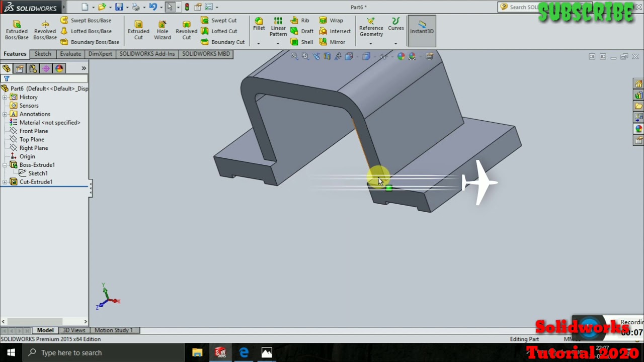Click the Rebuild traffic light icon
This screenshot has height=362, width=644.
(x=187, y=7)
